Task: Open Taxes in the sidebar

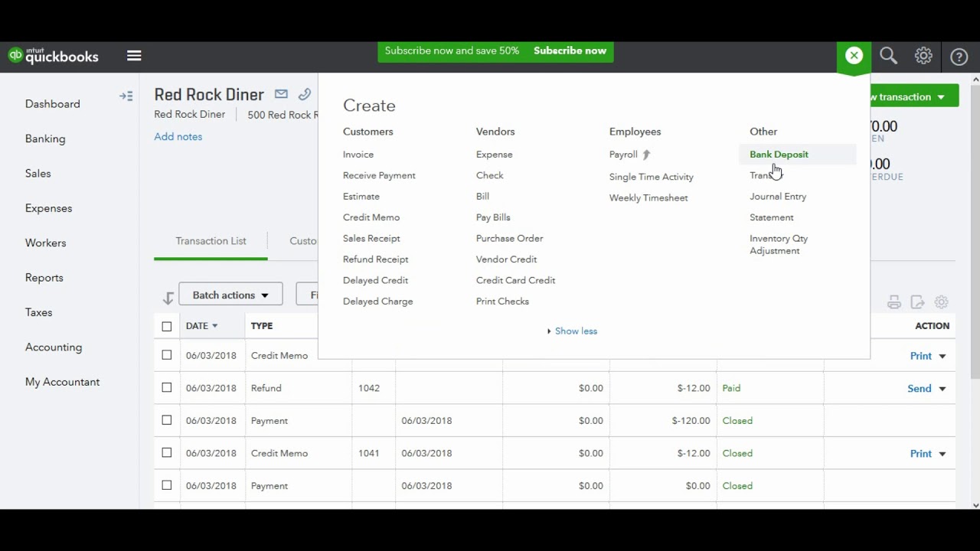Action: [38, 312]
